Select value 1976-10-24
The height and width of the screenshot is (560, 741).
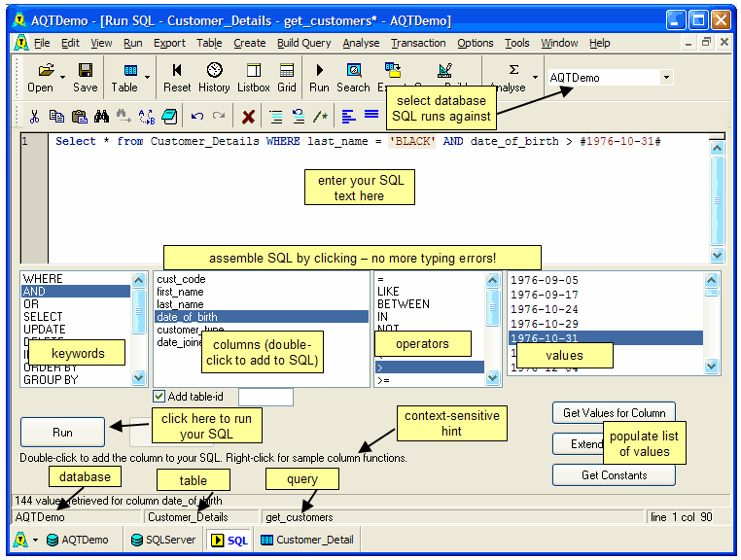(606, 309)
